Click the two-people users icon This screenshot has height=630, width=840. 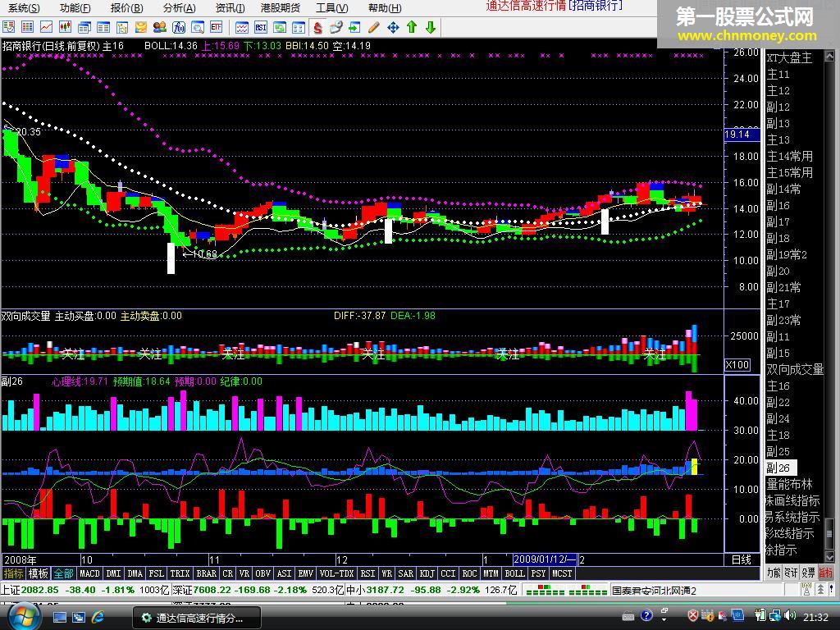tap(160, 27)
